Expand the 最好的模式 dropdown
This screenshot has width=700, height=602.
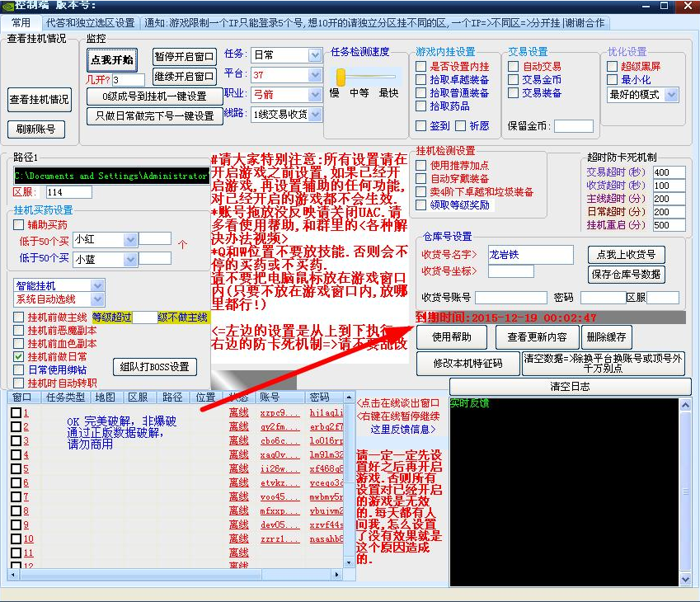click(670, 95)
